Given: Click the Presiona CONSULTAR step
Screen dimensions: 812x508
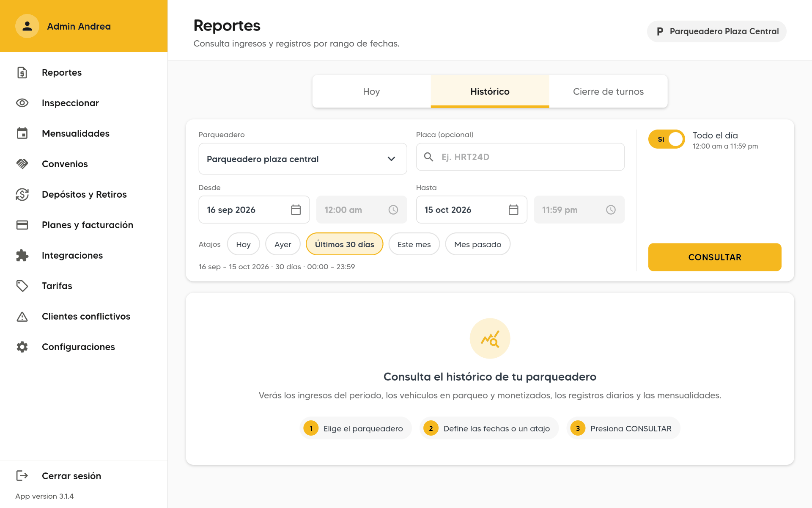Looking at the screenshot, I should point(623,428).
